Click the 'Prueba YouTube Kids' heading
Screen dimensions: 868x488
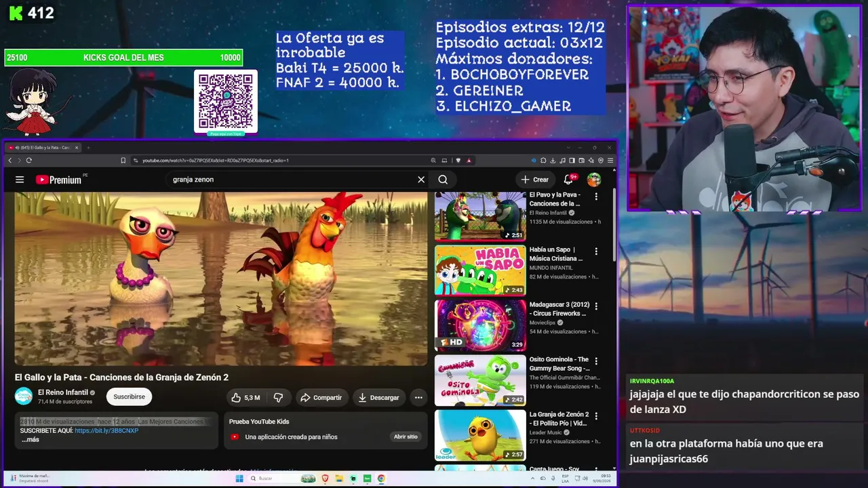tap(259, 422)
